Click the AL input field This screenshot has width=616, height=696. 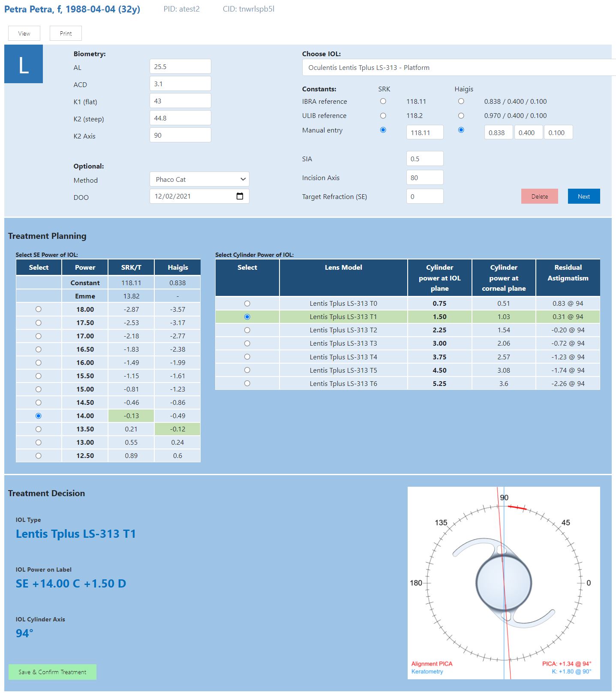coord(180,66)
